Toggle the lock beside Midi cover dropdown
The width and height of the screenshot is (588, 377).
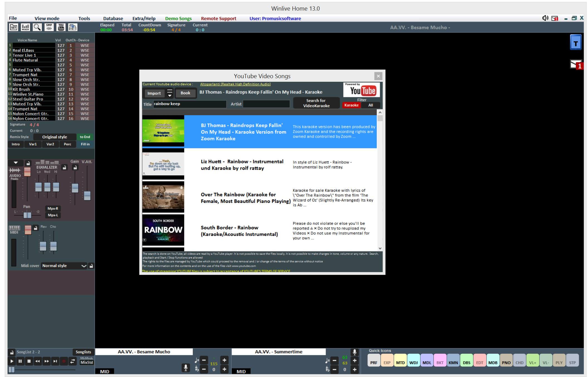point(91,266)
